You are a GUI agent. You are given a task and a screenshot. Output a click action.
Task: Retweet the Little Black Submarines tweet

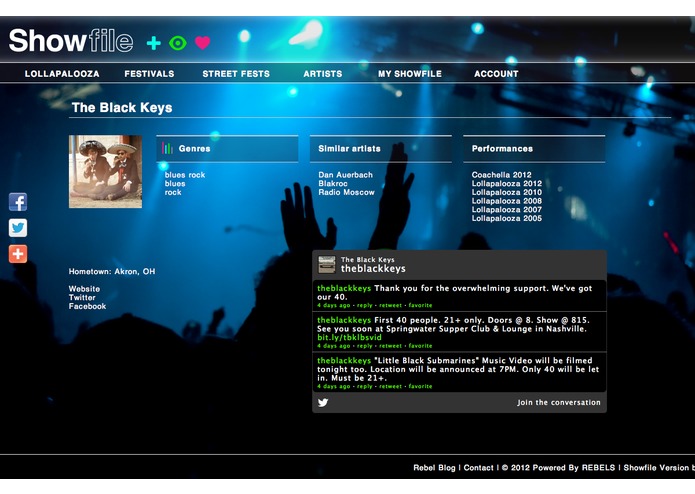pyautogui.click(x=390, y=386)
